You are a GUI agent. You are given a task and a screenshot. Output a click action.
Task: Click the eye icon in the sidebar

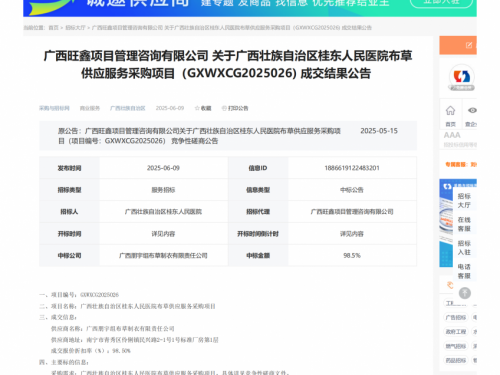coord(472,110)
